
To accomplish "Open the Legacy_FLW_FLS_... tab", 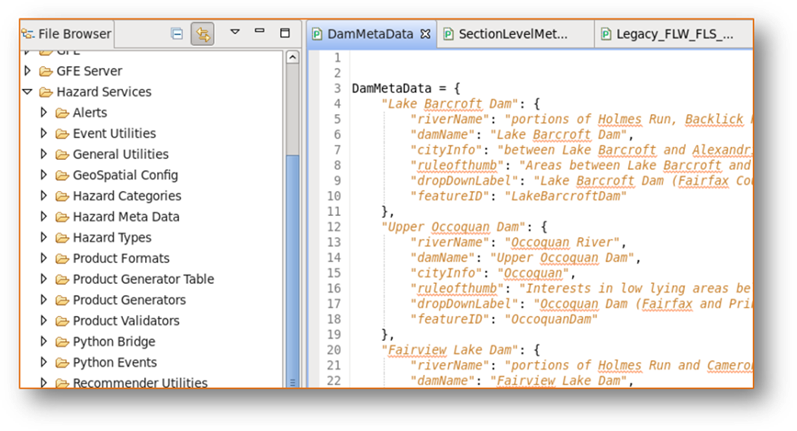I will (675, 34).
